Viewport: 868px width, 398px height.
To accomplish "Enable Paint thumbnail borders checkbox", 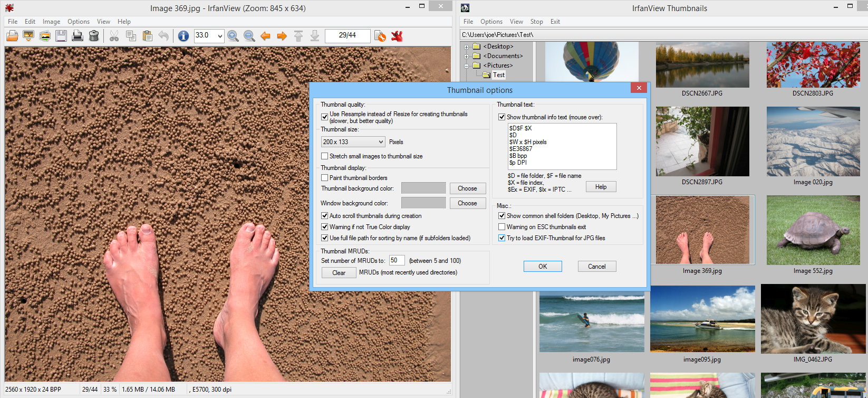I will [325, 178].
